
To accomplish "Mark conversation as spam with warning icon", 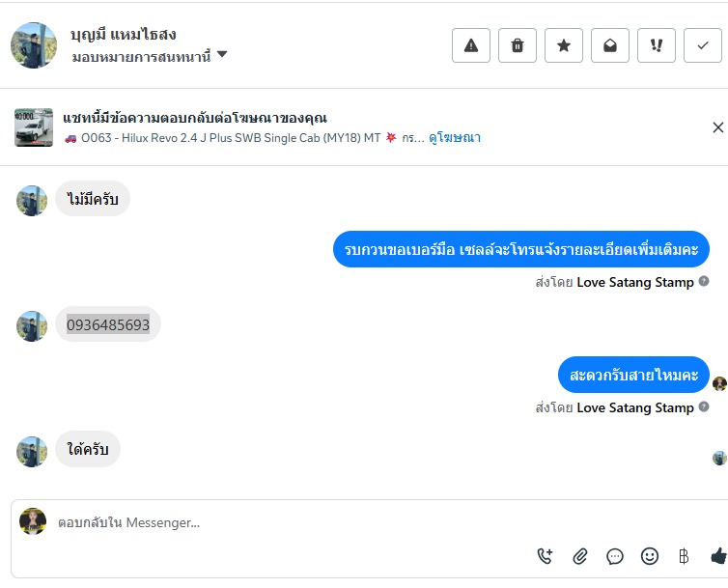I will tap(471, 45).
